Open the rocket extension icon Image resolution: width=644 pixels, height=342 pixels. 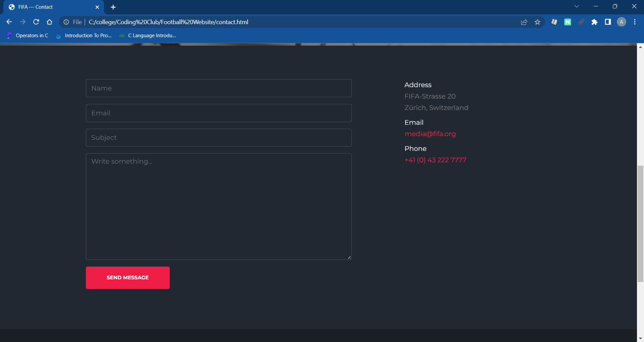coord(581,22)
